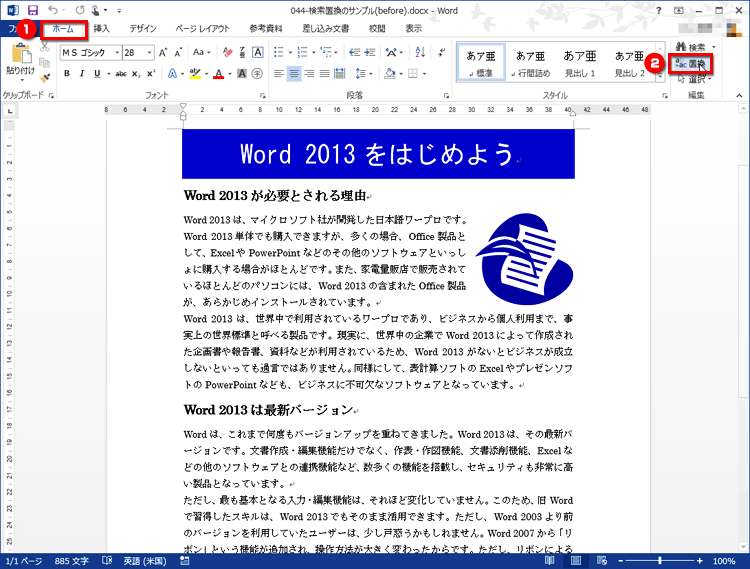The image size is (750, 569).
Task: Undo the last action
Action: [53, 10]
